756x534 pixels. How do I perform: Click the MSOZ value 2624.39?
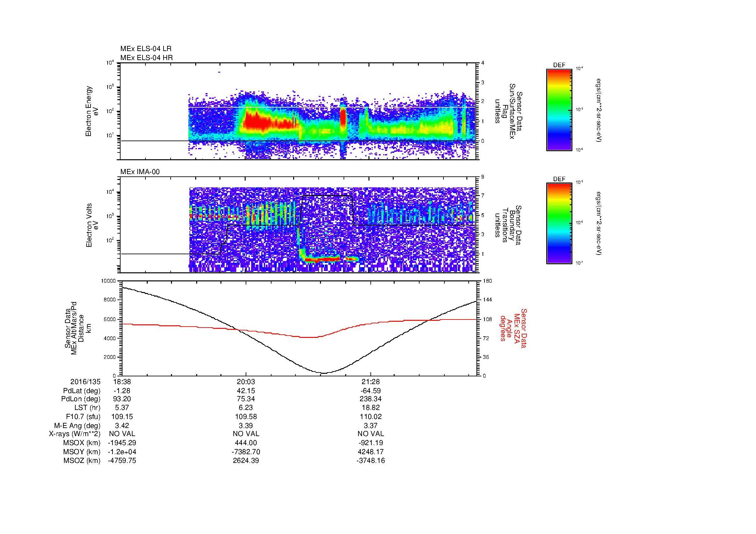tap(246, 461)
